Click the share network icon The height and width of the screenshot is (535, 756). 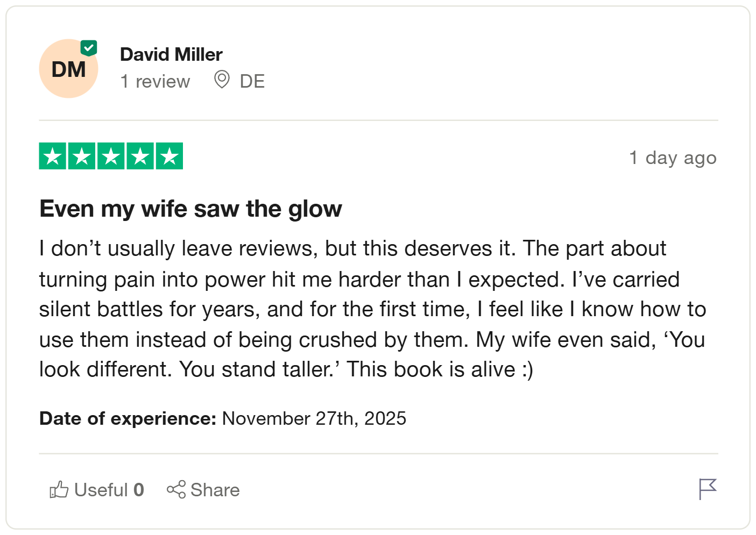(176, 489)
